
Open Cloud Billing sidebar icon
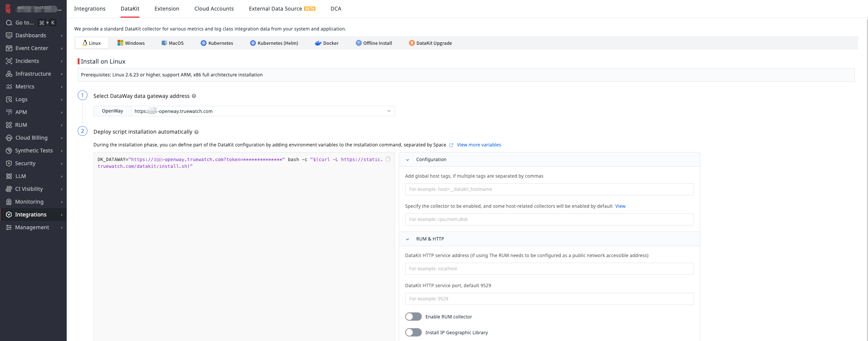click(x=9, y=138)
